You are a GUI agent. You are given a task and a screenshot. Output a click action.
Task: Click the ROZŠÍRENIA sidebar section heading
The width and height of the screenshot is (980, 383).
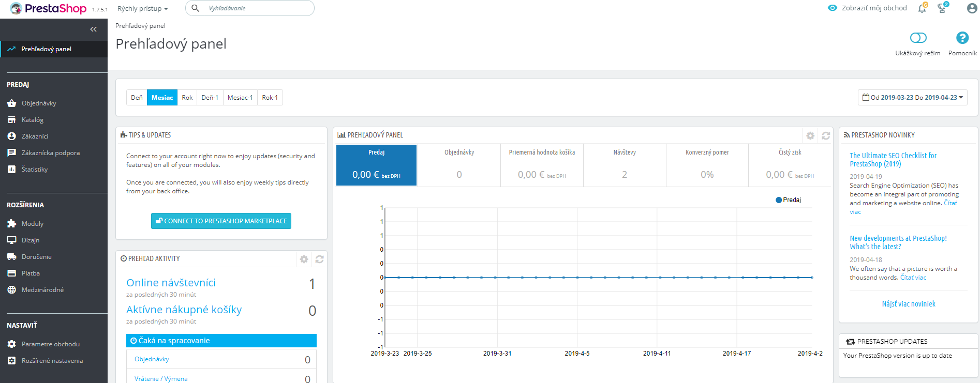pos(25,205)
